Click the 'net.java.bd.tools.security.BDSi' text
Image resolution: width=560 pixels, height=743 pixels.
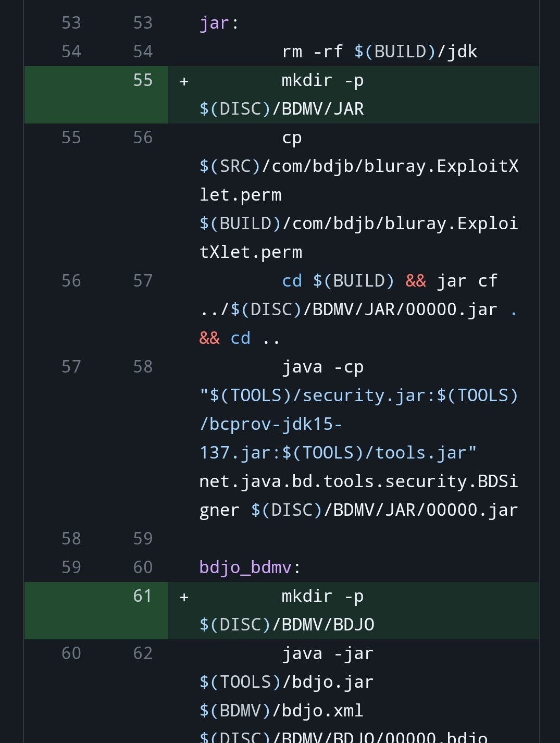click(x=358, y=481)
